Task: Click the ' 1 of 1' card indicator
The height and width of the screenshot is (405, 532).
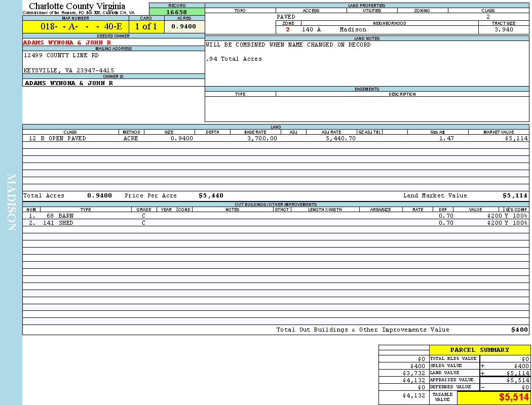Action: (x=146, y=26)
